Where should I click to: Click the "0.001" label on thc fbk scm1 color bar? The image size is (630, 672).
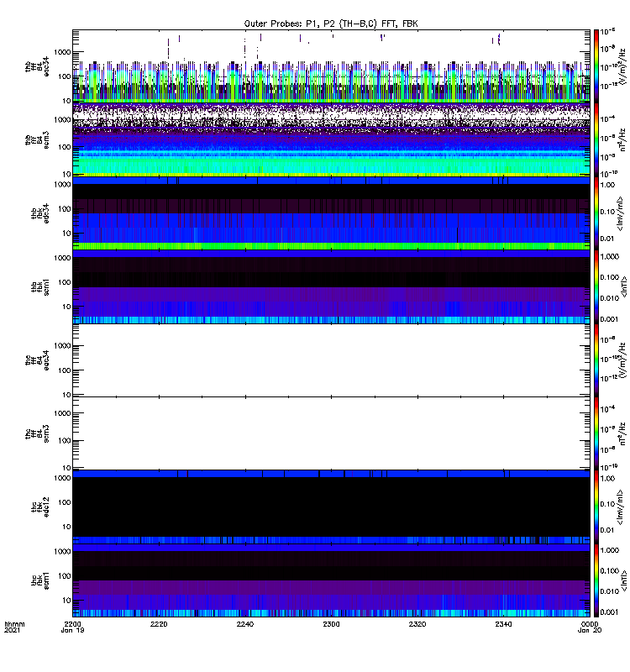610,612
